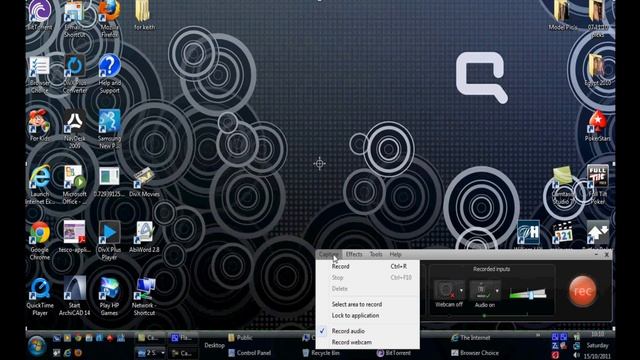Select the Start ArchiCAD 14 icon
The height and width of the screenshot is (360, 640).
point(75,296)
